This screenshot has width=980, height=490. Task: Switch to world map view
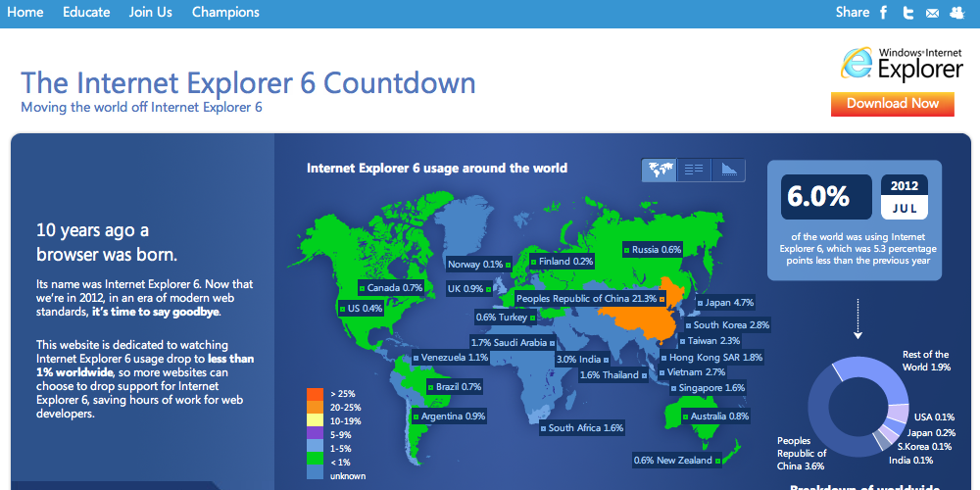click(660, 170)
